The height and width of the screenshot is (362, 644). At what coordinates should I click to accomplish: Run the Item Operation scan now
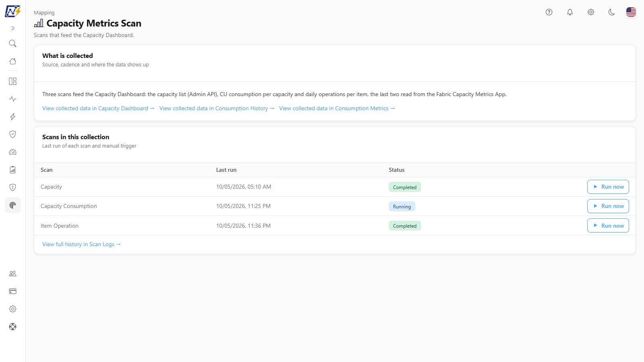[x=608, y=226]
